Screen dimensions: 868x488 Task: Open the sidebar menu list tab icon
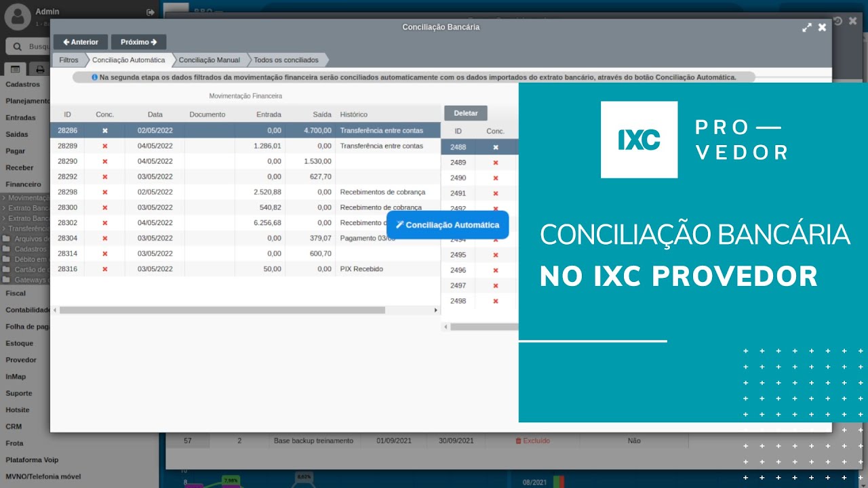pyautogui.click(x=15, y=69)
